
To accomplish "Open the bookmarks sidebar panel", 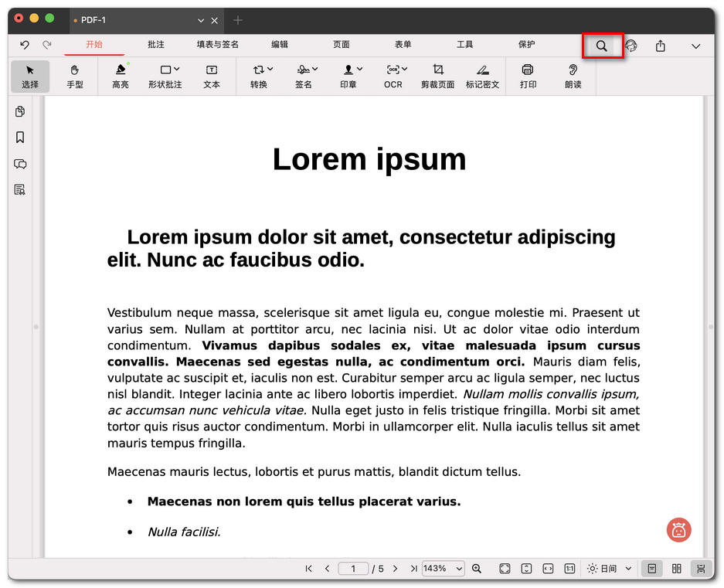I will coord(20,138).
